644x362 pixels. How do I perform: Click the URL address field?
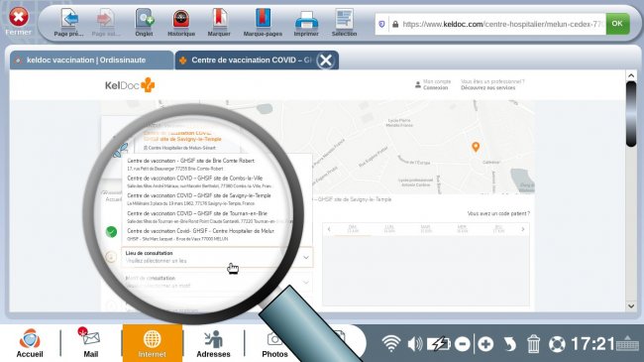(x=497, y=24)
